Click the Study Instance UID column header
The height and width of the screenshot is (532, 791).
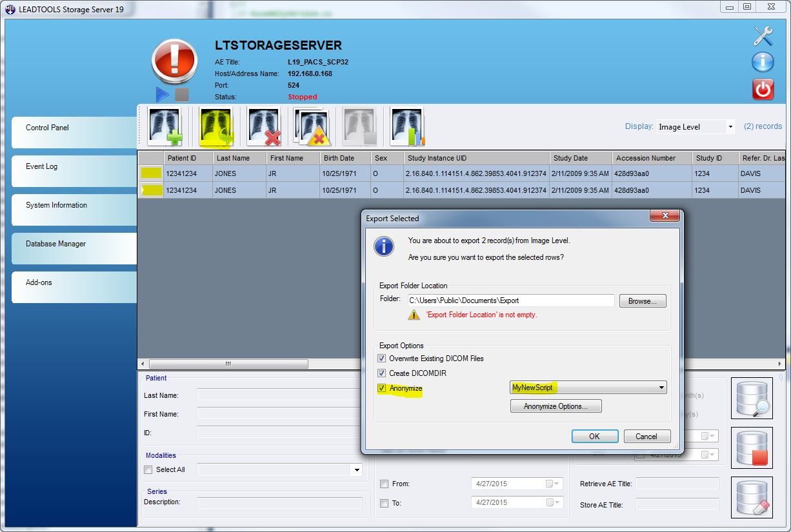(x=477, y=158)
